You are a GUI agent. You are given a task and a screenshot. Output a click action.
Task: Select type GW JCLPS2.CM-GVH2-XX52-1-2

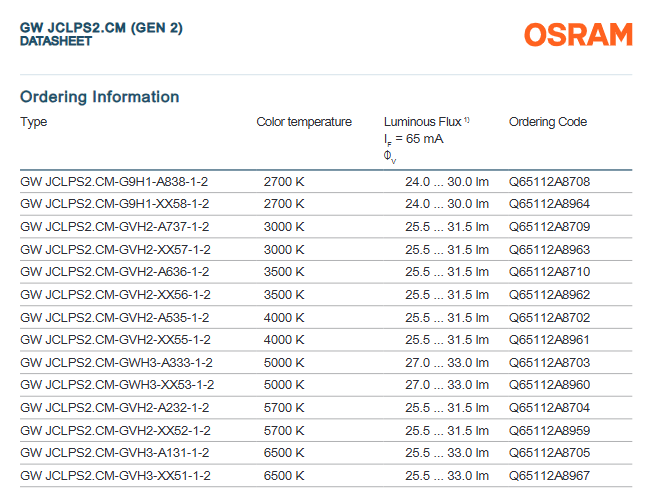coord(115,431)
